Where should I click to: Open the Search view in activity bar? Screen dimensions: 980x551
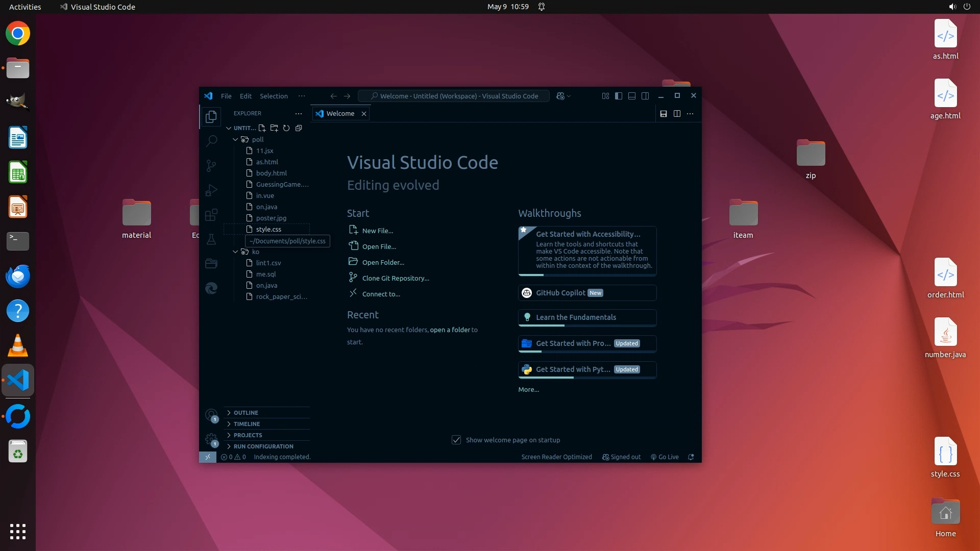[x=211, y=141]
